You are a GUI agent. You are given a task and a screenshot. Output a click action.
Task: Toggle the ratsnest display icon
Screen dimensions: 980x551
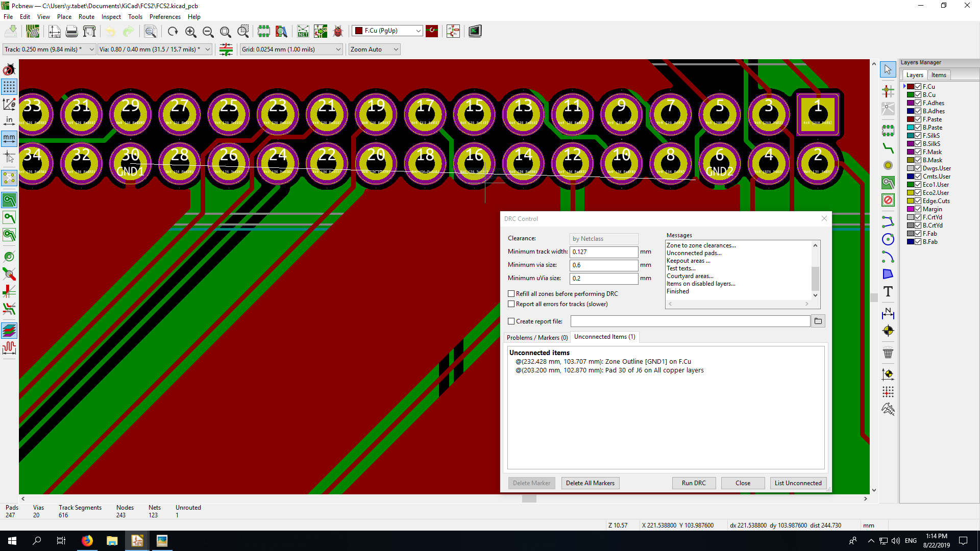pos(9,178)
